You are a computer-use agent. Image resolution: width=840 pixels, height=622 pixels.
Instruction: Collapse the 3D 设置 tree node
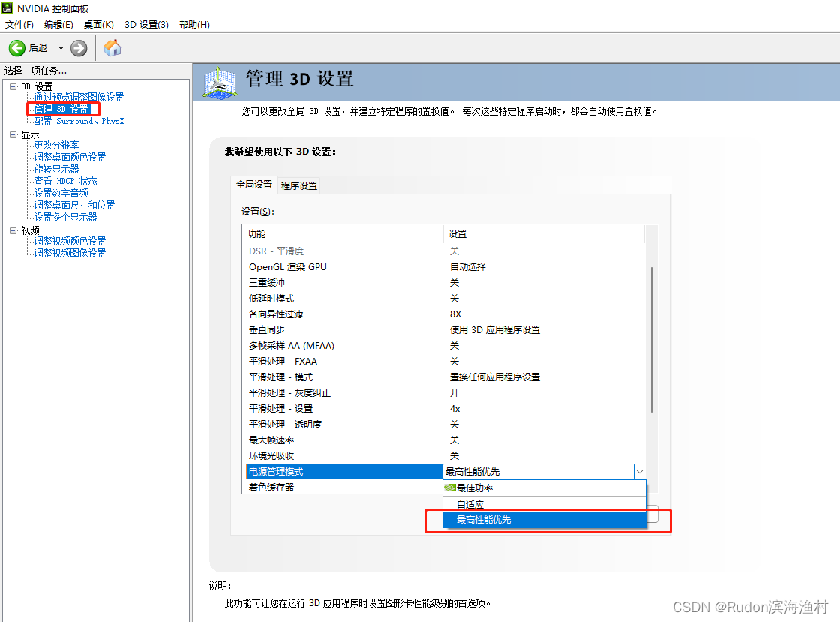[13, 86]
